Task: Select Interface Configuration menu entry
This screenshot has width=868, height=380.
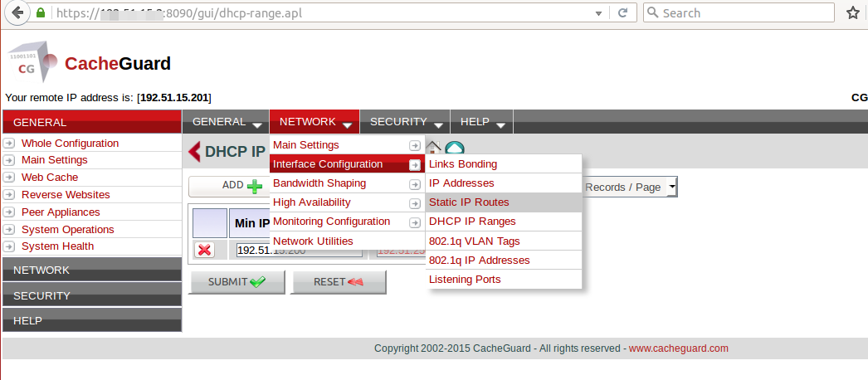Action: click(347, 164)
